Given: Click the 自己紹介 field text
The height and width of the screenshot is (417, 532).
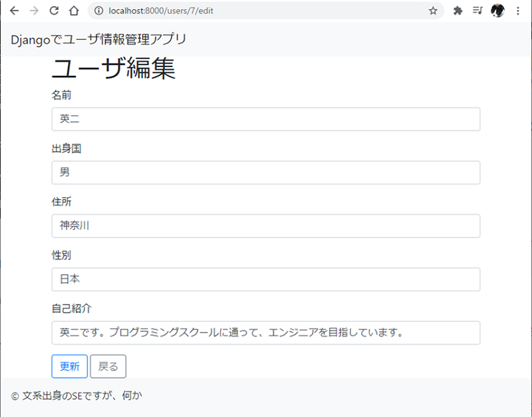Looking at the screenshot, I should coord(265,333).
